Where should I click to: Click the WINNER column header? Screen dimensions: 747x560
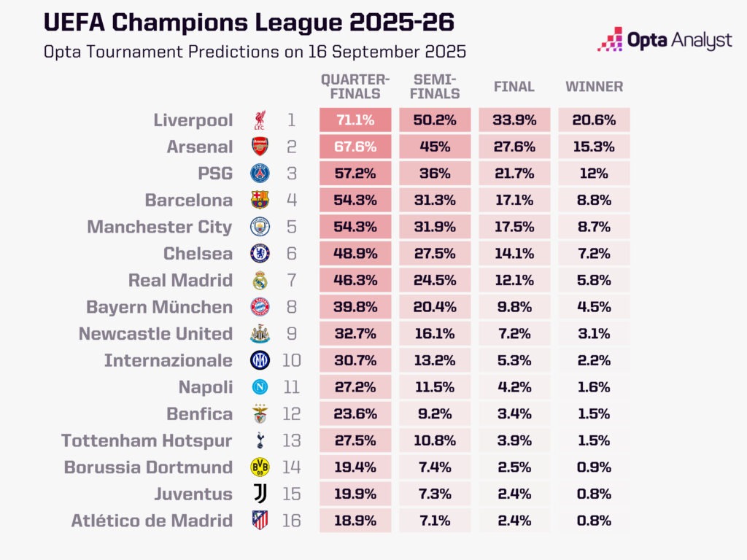[x=594, y=87]
